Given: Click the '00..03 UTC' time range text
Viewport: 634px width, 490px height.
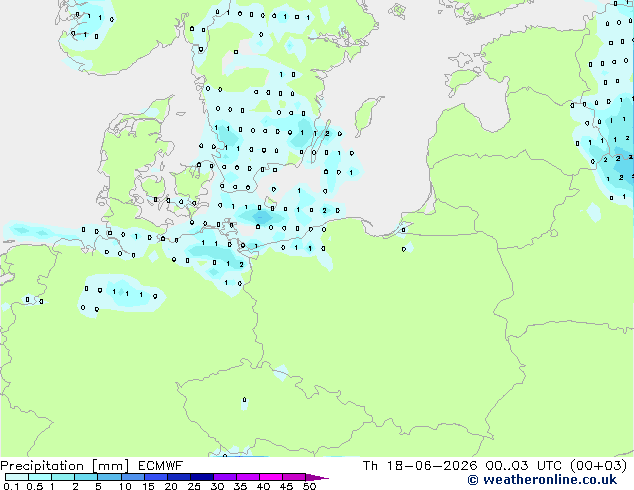Looking at the screenshot, I should point(524,466).
